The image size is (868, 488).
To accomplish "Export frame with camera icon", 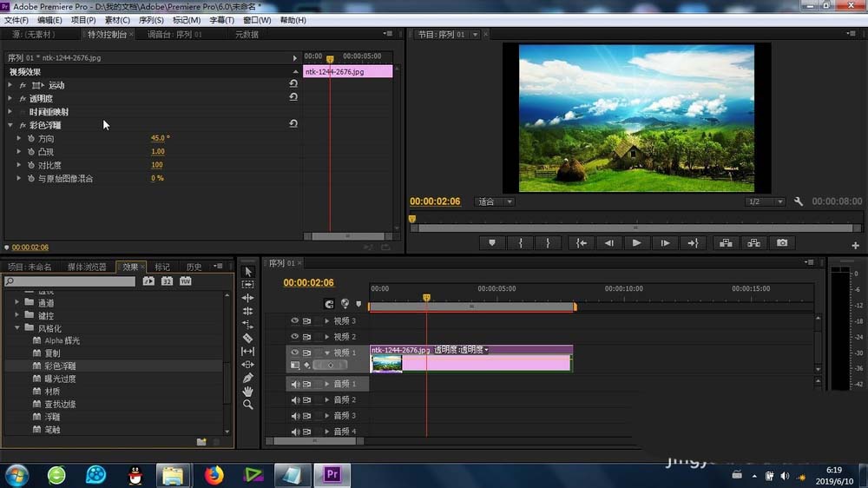I will pyautogui.click(x=782, y=242).
